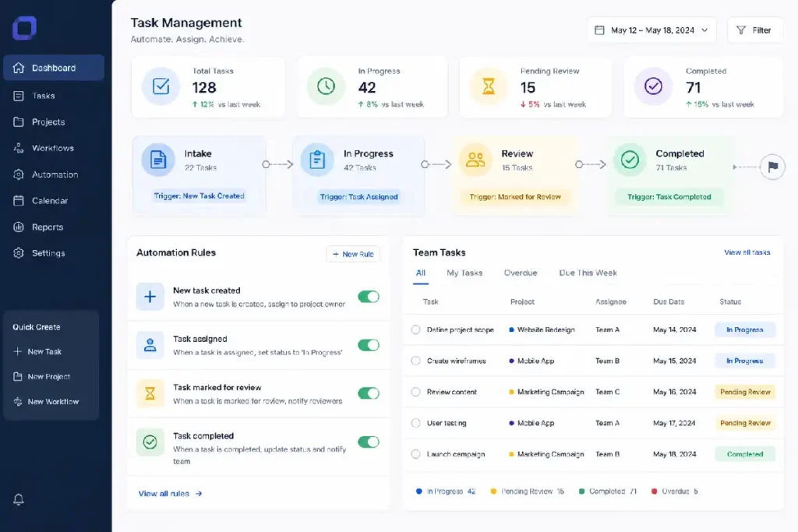Click Trigger: Marked for Review tag
This screenshot has height=532, width=798.
(x=515, y=197)
